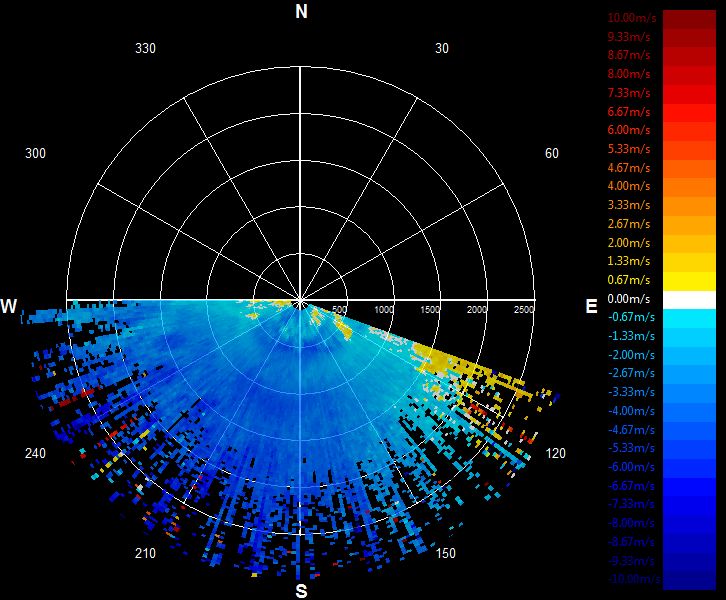Click the 6.67m/s legend label
The height and width of the screenshot is (600, 726).
tap(629, 112)
